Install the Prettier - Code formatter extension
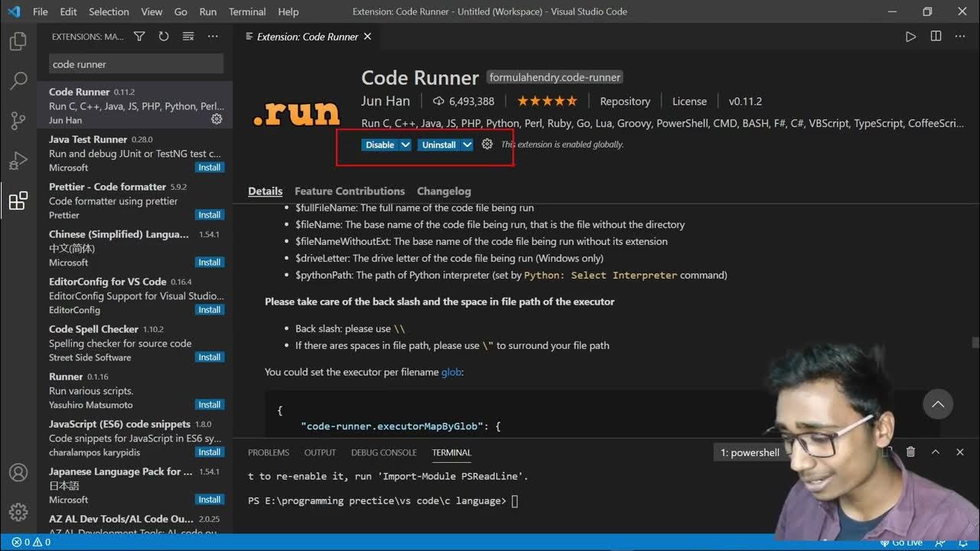 pyautogui.click(x=210, y=215)
